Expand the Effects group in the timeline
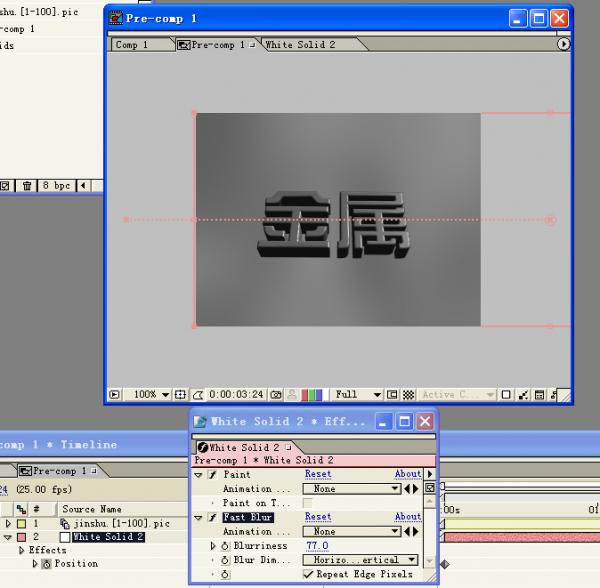 21,551
